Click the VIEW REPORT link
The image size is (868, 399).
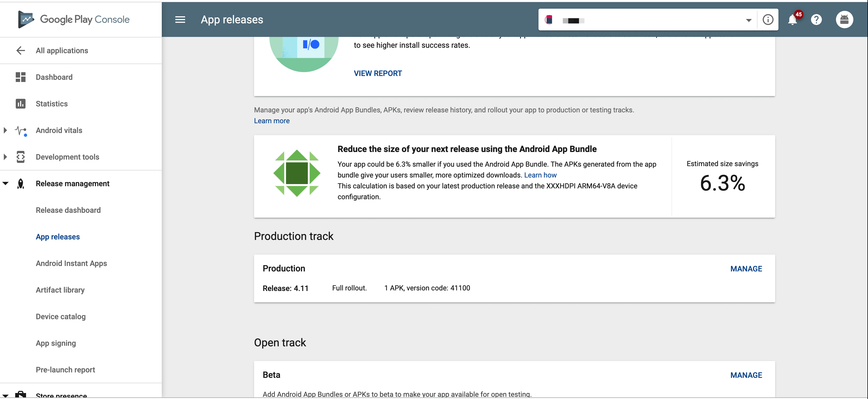click(x=377, y=74)
